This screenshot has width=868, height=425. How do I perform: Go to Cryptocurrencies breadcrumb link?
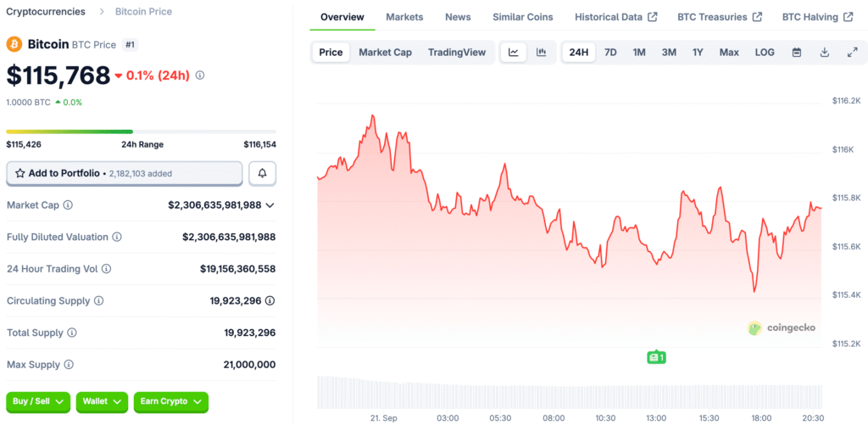46,12
